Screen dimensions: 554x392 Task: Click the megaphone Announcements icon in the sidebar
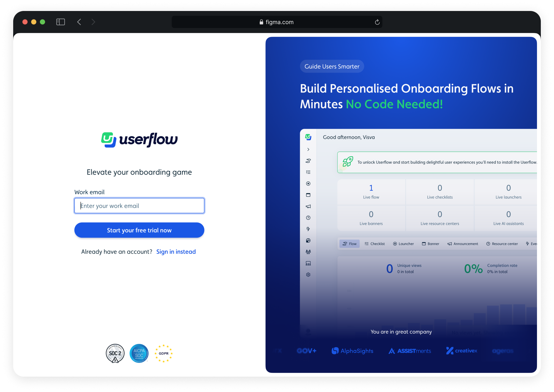coord(308,206)
